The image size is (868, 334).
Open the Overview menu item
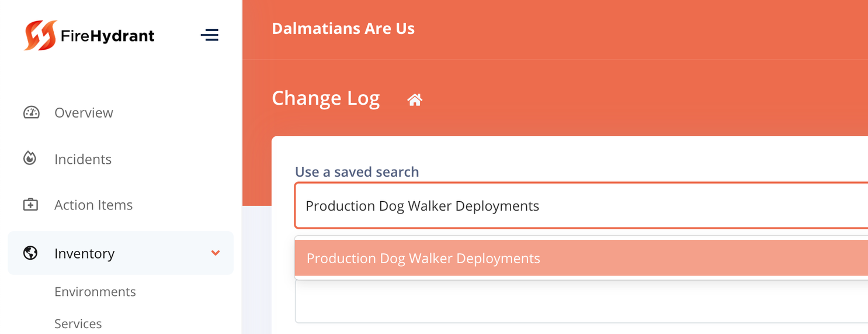[84, 112]
